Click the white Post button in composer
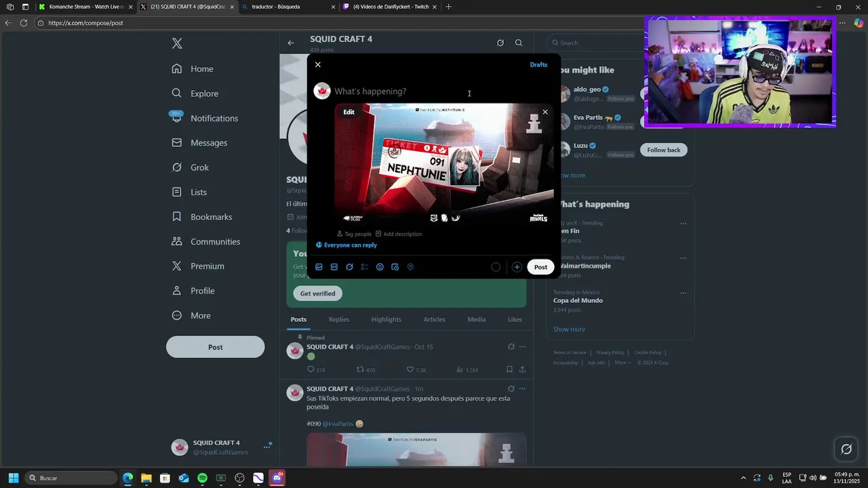868x488 pixels. 540,267
